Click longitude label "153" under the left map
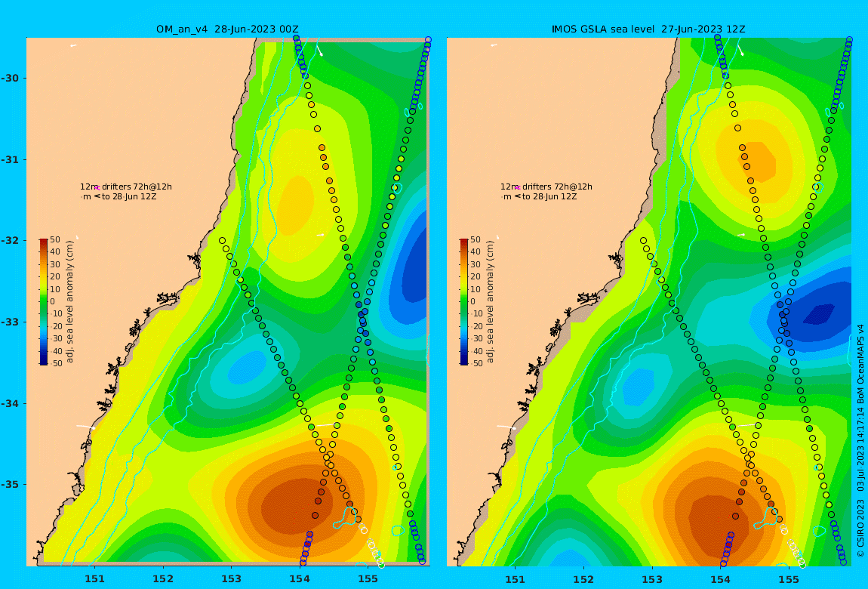Viewport: 868px width, 589px height. click(232, 579)
